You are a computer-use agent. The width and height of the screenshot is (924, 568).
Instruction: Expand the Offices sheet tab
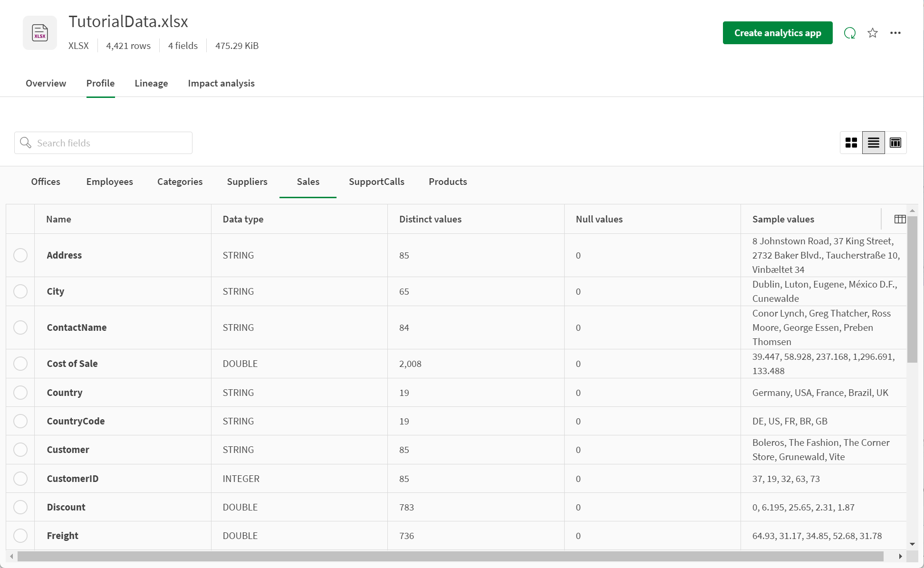point(45,182)
